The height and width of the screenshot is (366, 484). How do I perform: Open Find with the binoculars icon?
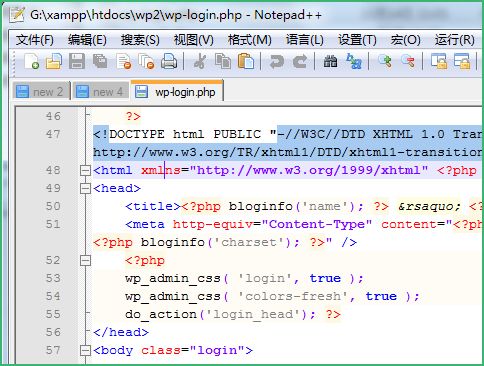coord(330,61)
